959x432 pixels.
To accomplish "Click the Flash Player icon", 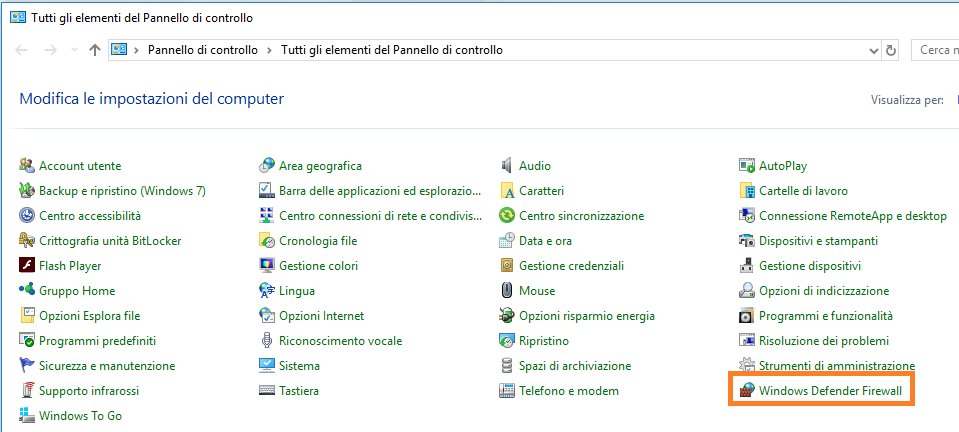I will (27, 266).
